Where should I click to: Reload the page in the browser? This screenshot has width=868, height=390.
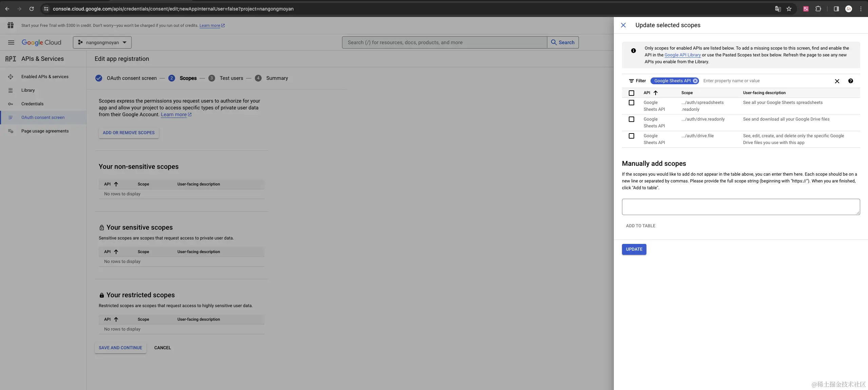coord(32,9)
